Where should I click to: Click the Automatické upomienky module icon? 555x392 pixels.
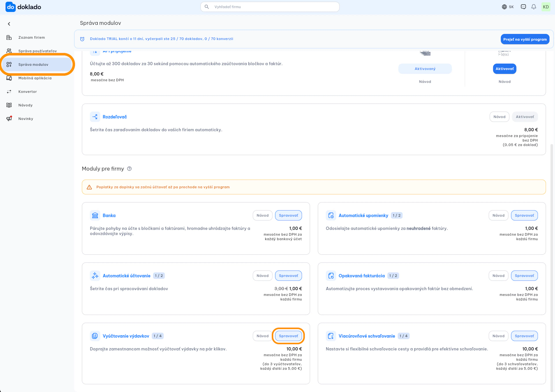click(331, 215)
